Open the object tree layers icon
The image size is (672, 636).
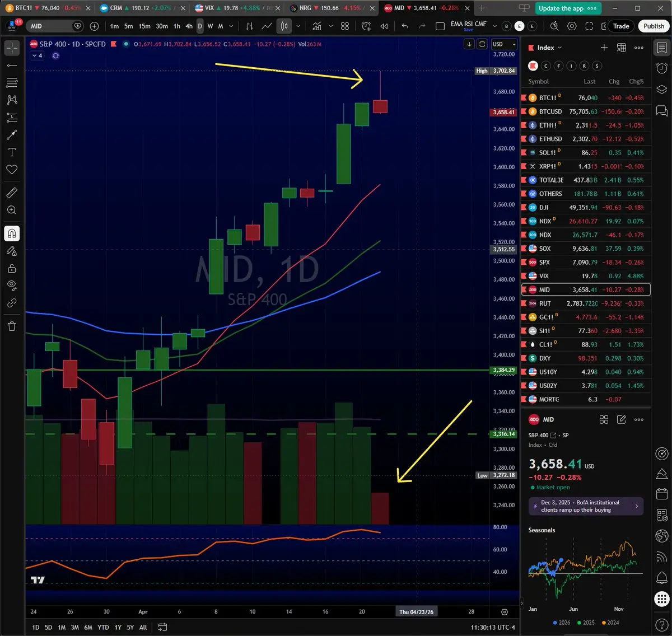[x=661, y=90]
